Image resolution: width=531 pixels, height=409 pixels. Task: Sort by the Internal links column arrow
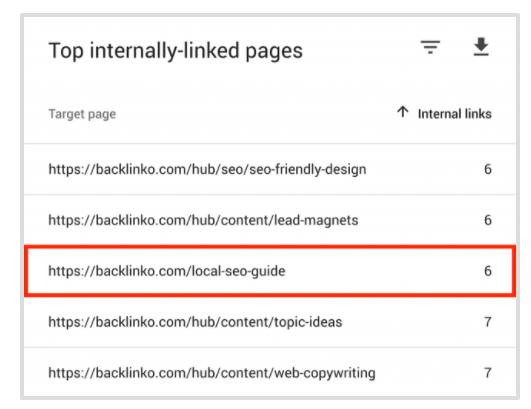click(x=403, y=112)
